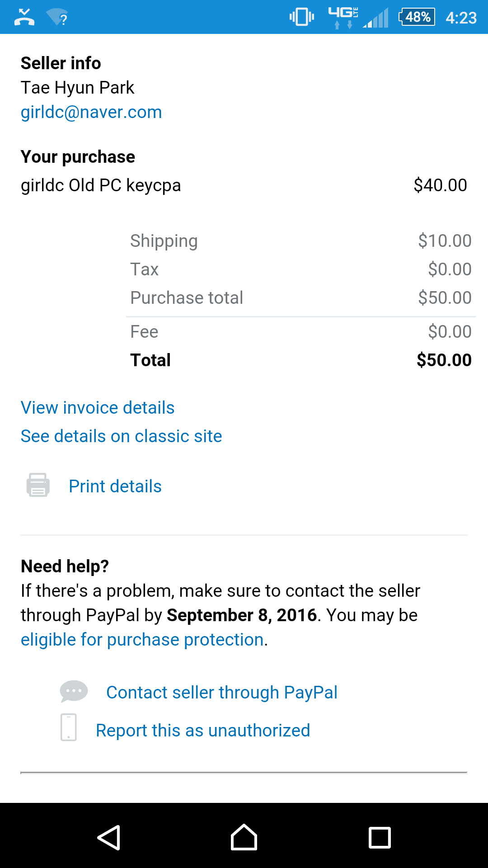
Task: Tap Print details link
Action: pyautogui.click(x=115, y=486)
